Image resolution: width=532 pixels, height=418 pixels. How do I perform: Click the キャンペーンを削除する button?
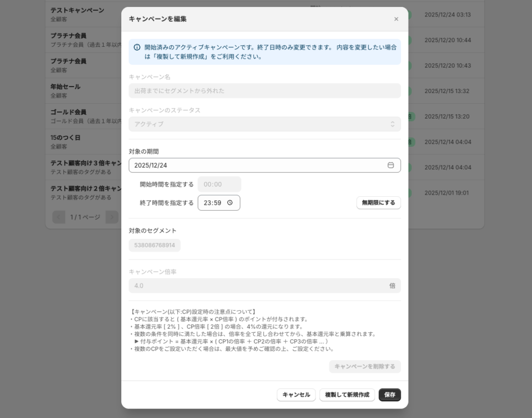point(364,366)
